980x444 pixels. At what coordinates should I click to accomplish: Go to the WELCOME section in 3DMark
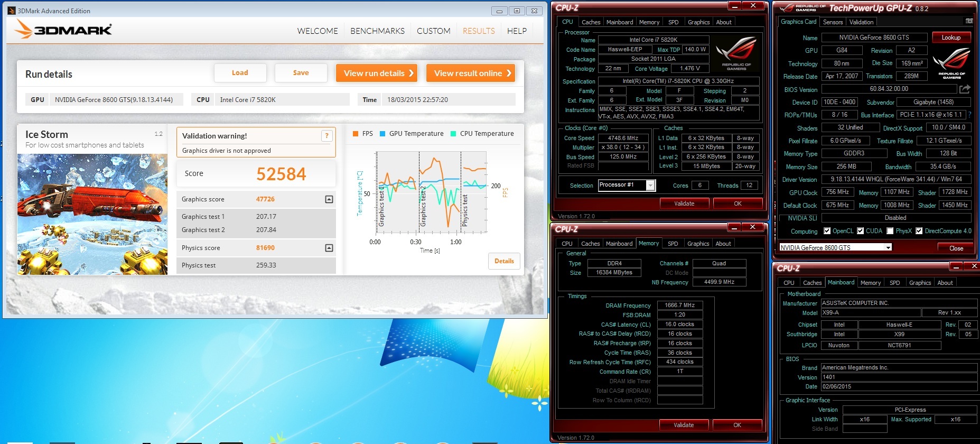[x=318, y=31]
